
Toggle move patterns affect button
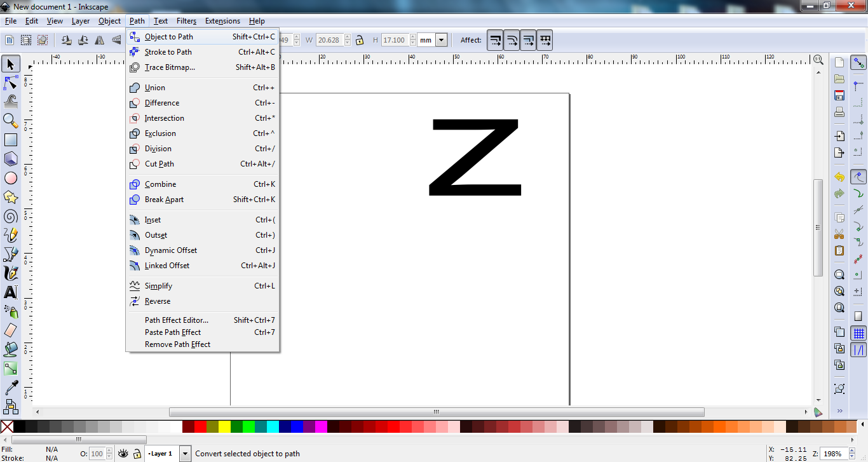point(545,40)
